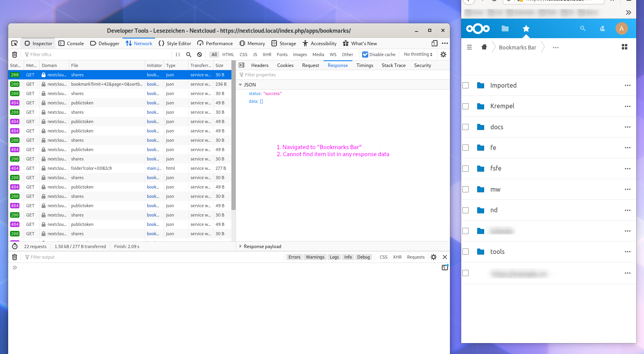Close the split console
644x354 pixels.
click(445, 257)
